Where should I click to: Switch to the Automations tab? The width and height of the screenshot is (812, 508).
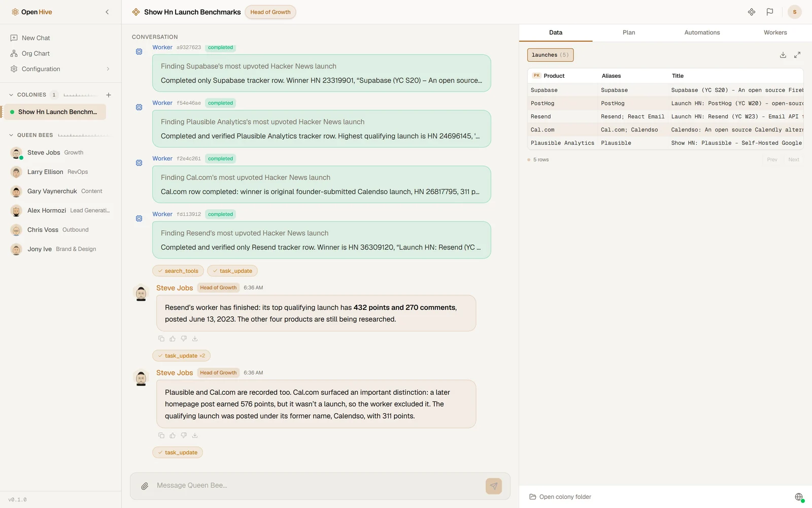702,33
